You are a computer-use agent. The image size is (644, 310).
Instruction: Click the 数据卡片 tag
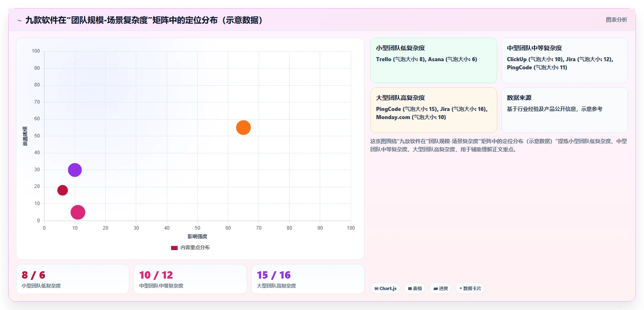[470, 288]
